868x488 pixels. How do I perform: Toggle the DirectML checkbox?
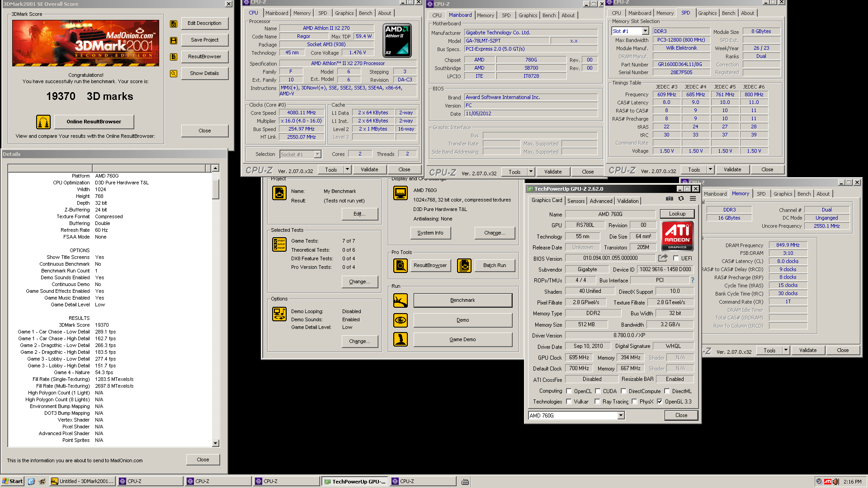pos(667,391)
